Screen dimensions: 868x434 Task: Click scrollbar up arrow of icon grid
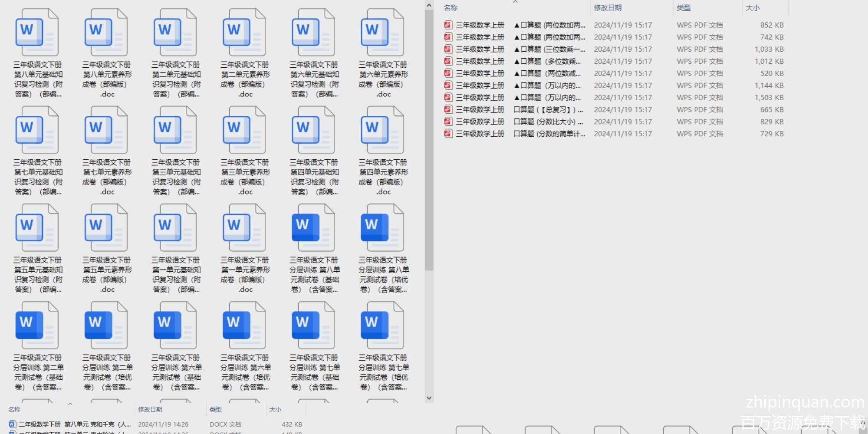tap(429, 5)
